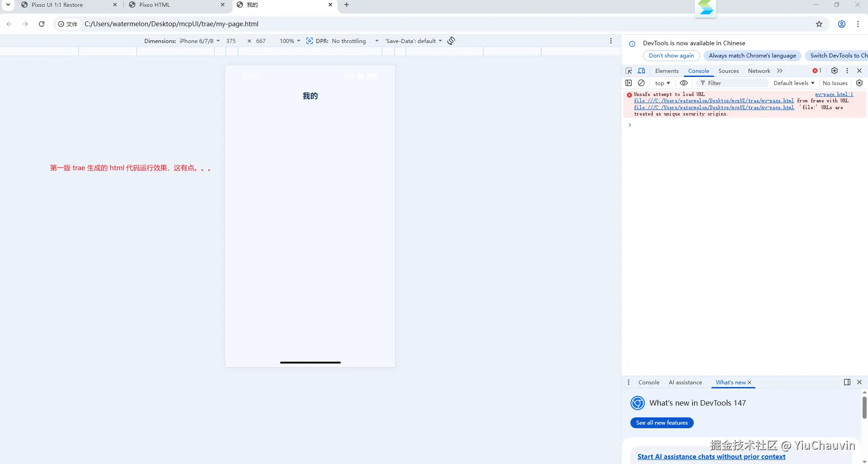This screenshot has width=868, height=464.
Task: Toggle auto-capture screenshot bookmark star
Action: click(x=819, y=24)
